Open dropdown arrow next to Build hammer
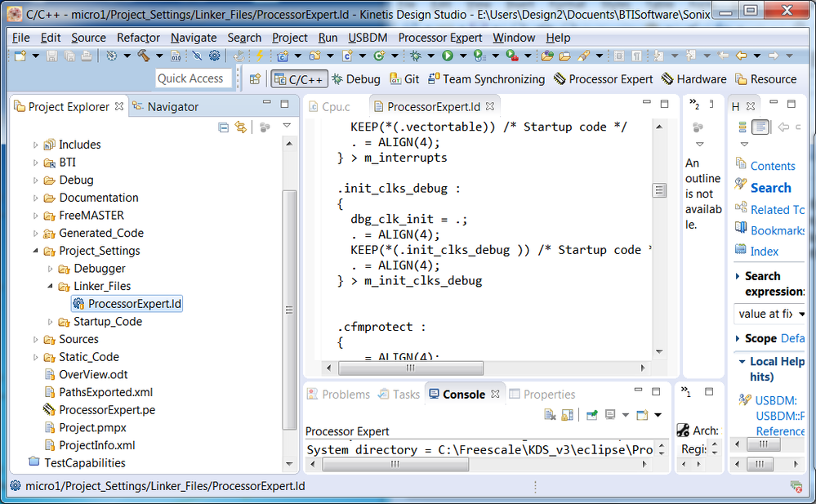Screen dimensions: 816x504 (x=159, y=56)
